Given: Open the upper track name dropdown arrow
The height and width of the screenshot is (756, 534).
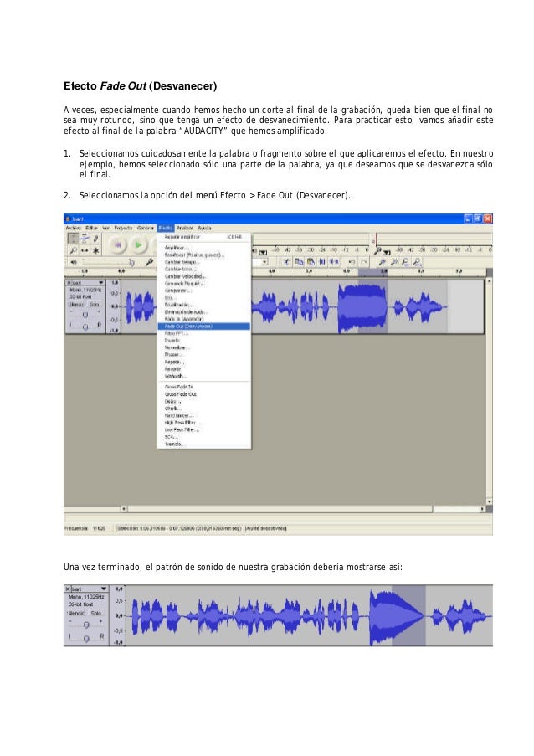Looking at the screenshot, I should coord(100,282).
